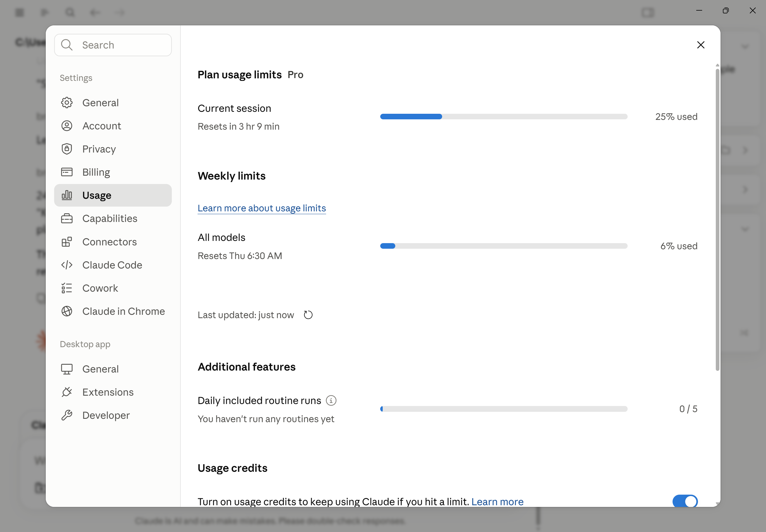Follow the Learn more link for usage credits
This screenshot has width=766, height=532.
click(497, 502)
